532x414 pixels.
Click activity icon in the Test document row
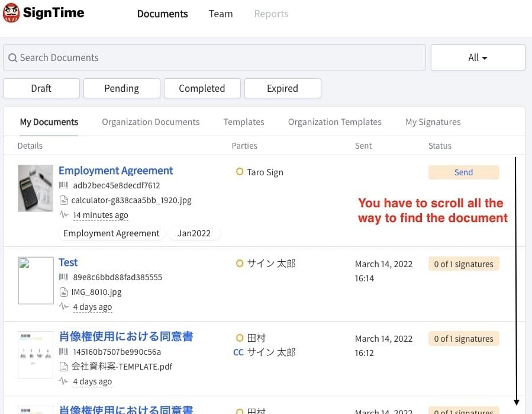coord(63,306)
